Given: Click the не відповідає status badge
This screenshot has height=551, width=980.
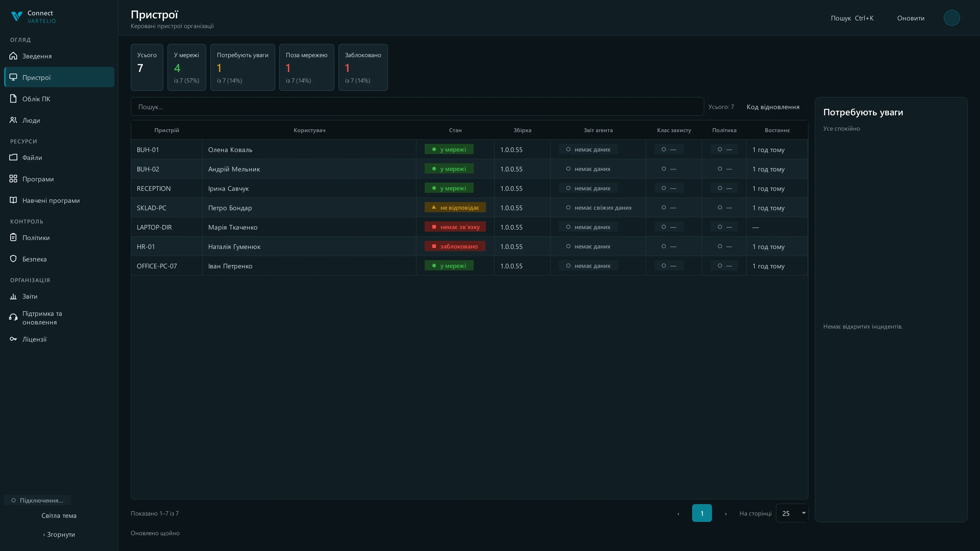Looking at the screenshot, I should (x=455, y=207).
